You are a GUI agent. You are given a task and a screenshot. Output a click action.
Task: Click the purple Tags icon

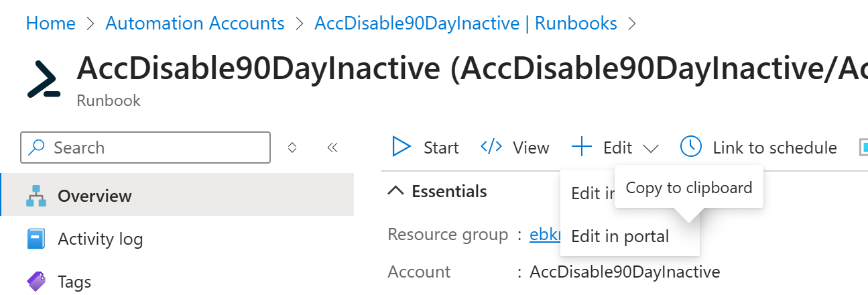(36, 282)
